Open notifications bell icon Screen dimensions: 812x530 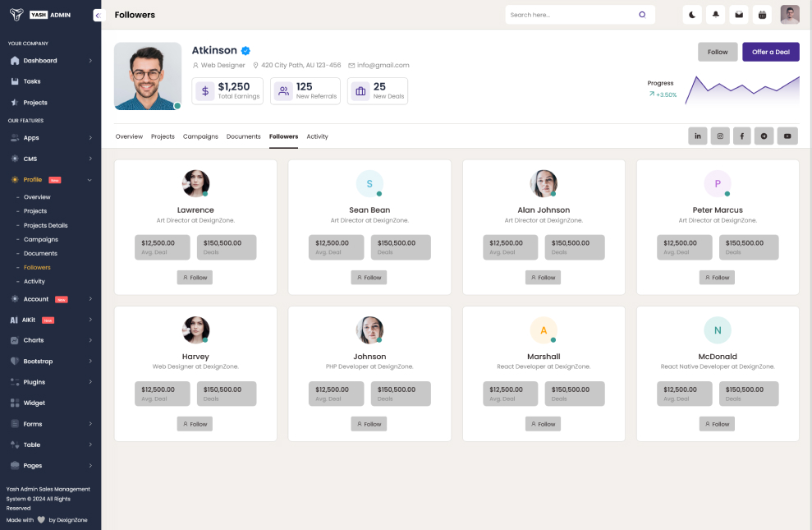point(716,15)
